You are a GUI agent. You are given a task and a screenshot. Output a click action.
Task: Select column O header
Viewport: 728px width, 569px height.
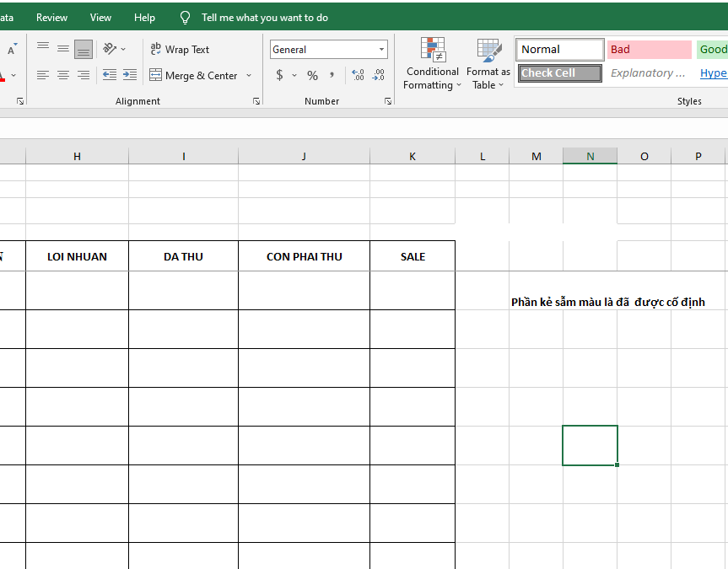[644, 157]
